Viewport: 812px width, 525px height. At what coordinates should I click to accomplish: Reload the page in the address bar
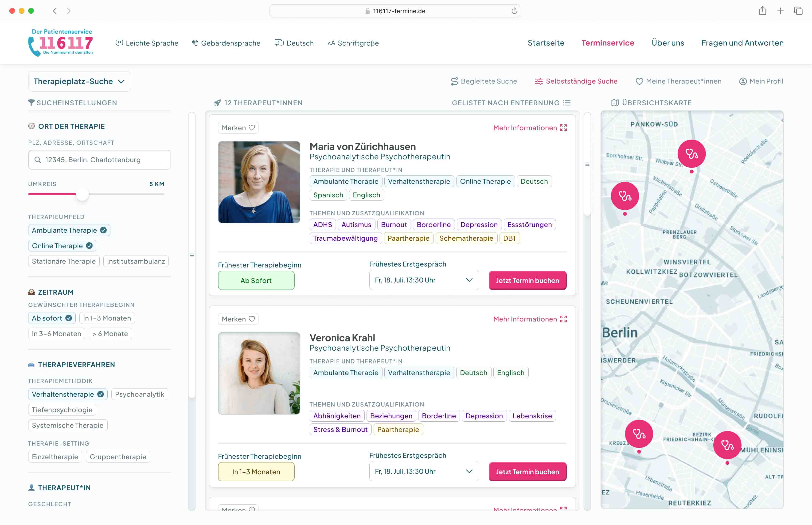click(x=514, y=11)
